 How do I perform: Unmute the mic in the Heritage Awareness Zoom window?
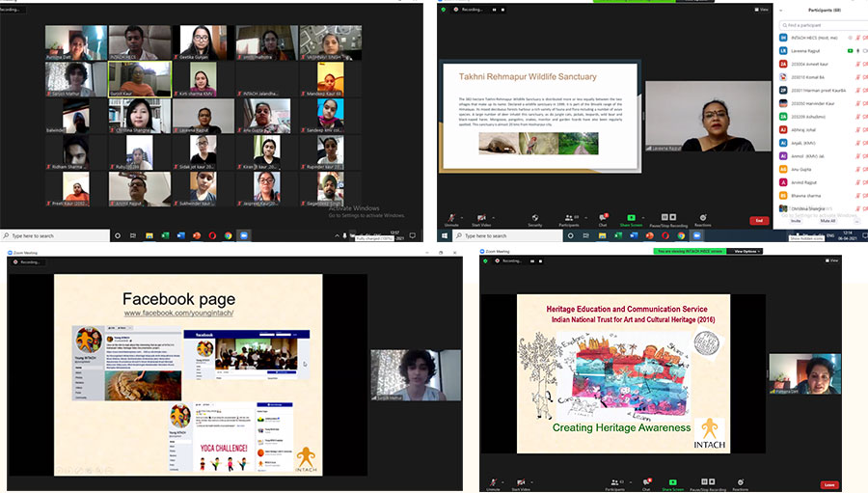(x=493, y=484)
